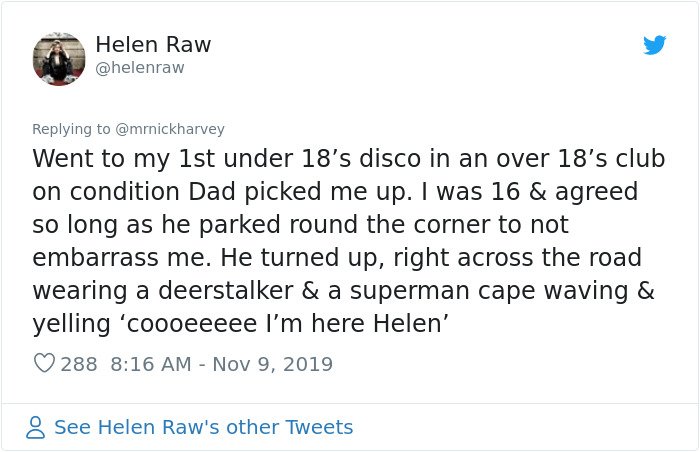Open the @mrnickharvey mention
This screenshot has height=452, width=700.
(x=170, y=129)
